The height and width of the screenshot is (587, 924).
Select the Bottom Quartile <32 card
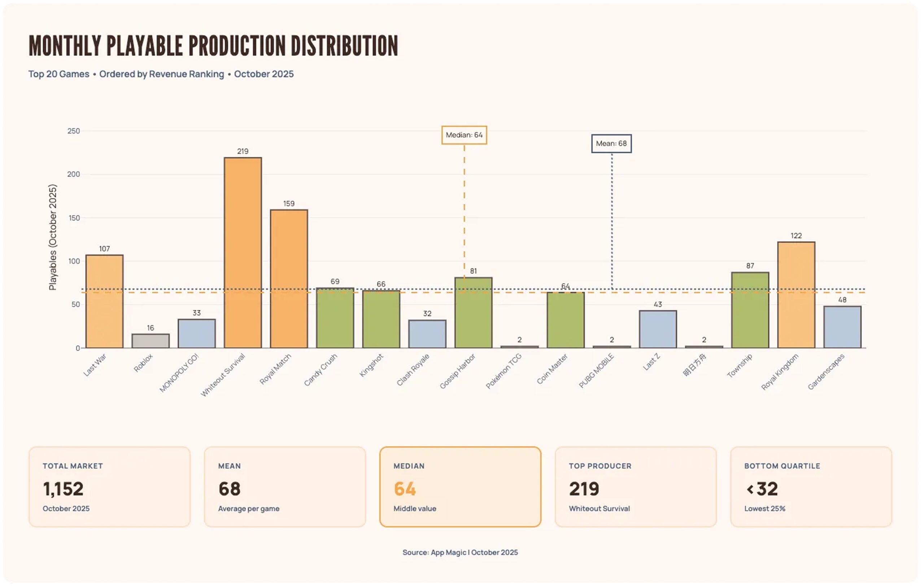pyautogui.click(x=811, y=486)
